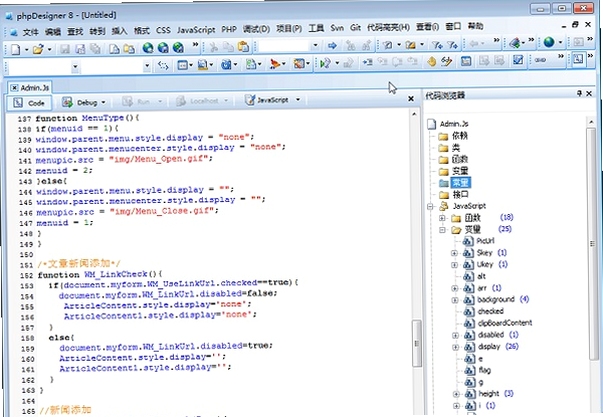Select the highlighted 常量 folder
This screenshot has height=417, width=603.
(x=460, y=183)
